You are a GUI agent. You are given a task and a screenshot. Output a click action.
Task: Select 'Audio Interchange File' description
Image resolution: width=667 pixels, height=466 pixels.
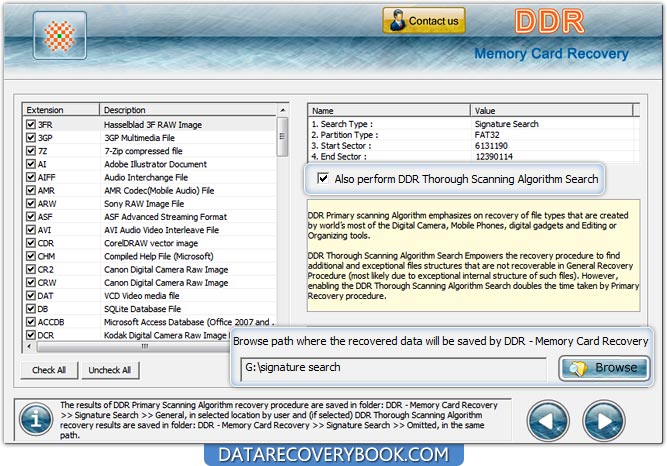[x=146, y=177]
